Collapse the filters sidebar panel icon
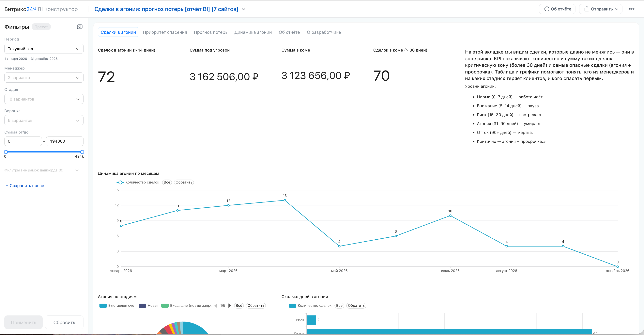 (x=80, y=27)
